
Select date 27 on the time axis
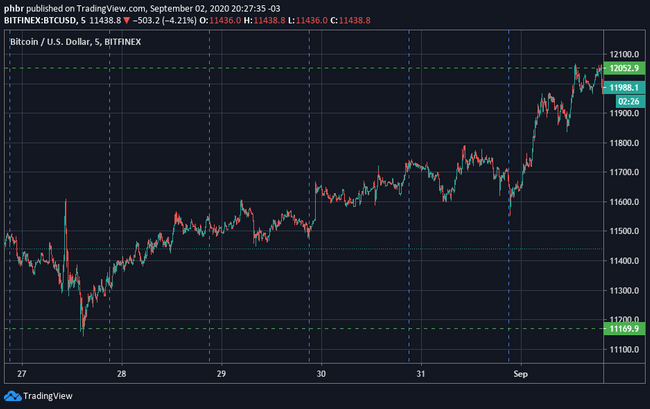pyautogui.click(x=22, y=374)
